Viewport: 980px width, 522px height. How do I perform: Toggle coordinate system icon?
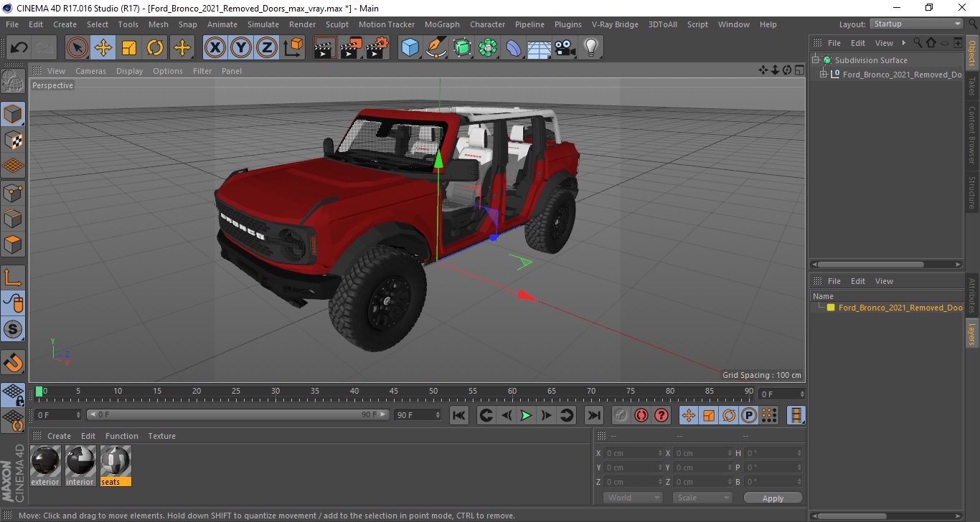coord(293,48)
